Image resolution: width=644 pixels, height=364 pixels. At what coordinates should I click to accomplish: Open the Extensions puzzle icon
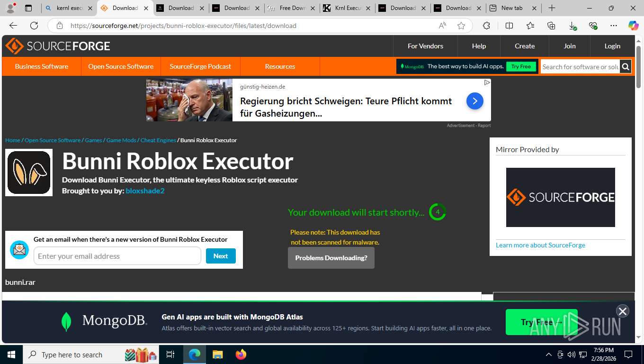[486, 26]
